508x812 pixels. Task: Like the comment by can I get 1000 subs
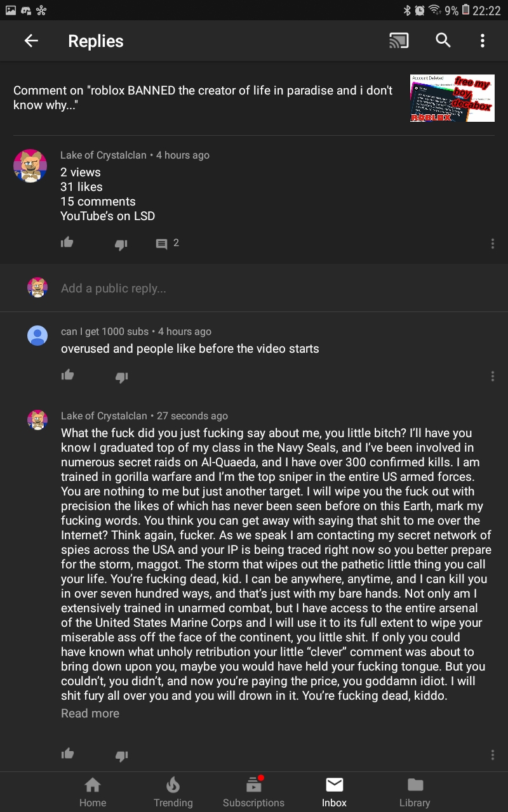tap(67, 376)
